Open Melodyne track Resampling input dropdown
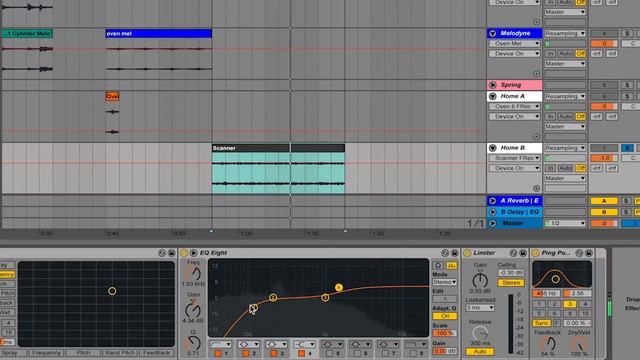The image size is (640, 360). click(565, 33)
